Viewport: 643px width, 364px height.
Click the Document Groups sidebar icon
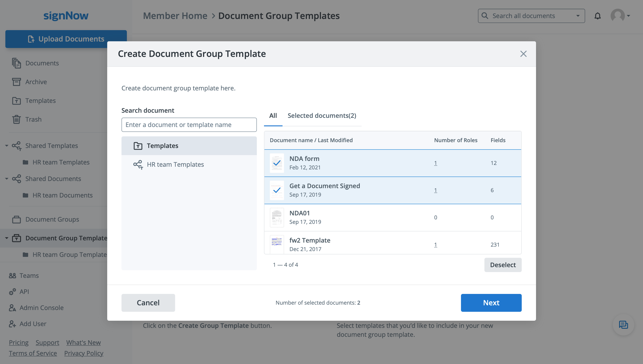17,219
